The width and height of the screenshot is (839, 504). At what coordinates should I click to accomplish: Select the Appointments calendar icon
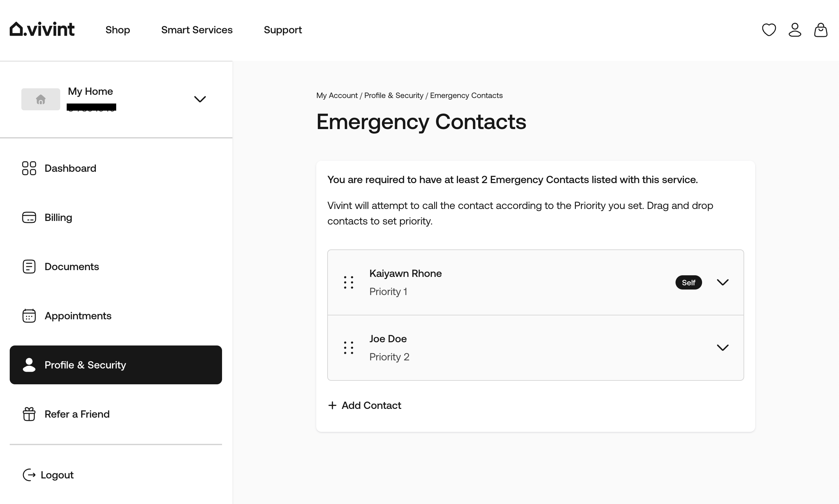[x=29, y=315]
